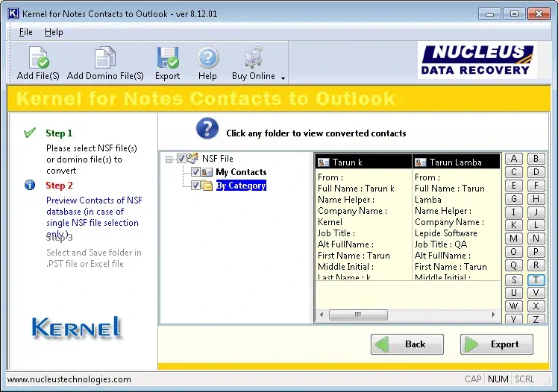Click the bottom Export button
The image size is (558, 392).
tap(496, 344)
